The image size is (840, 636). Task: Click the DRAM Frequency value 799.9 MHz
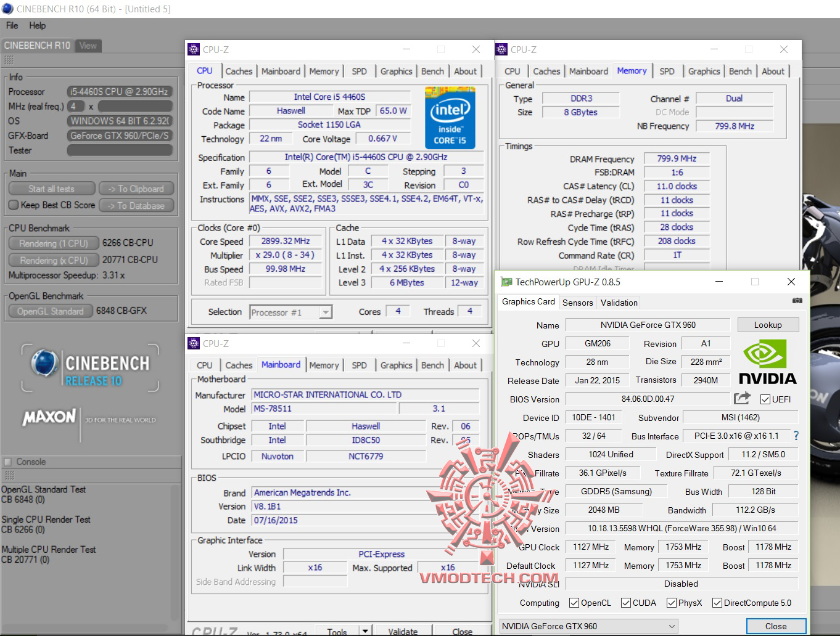(677, 158)
